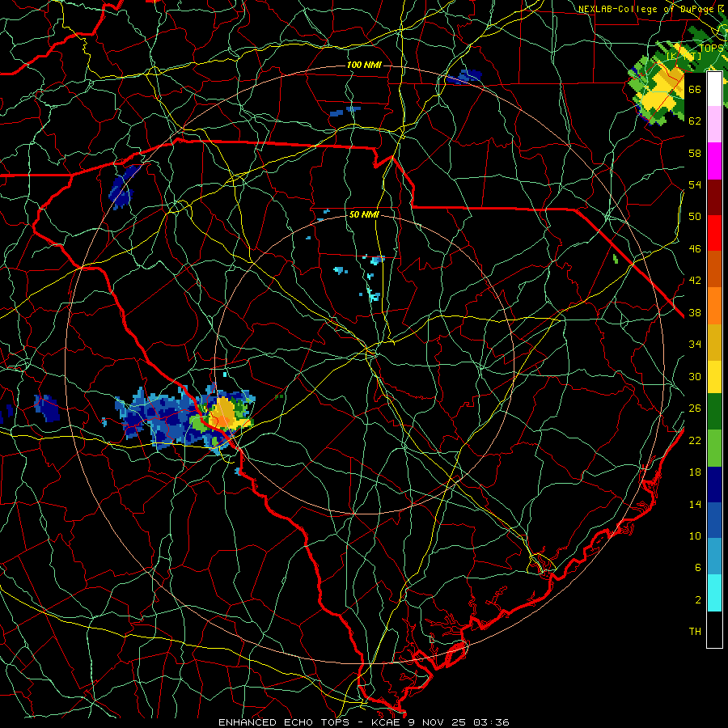The image size is (728, 728).
Task: Click the radar center where highways converge
Action: [x=371, y=353]
